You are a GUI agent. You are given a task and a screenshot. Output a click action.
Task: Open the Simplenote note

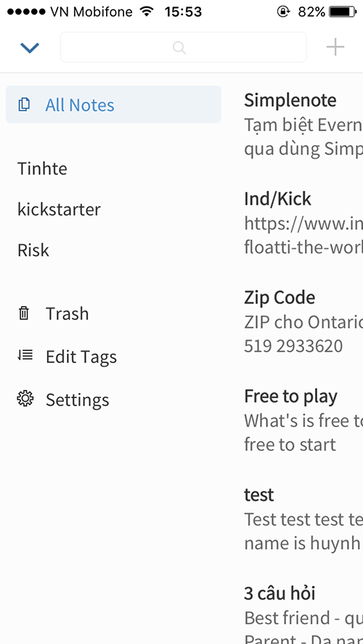click(x=303, y=125)
